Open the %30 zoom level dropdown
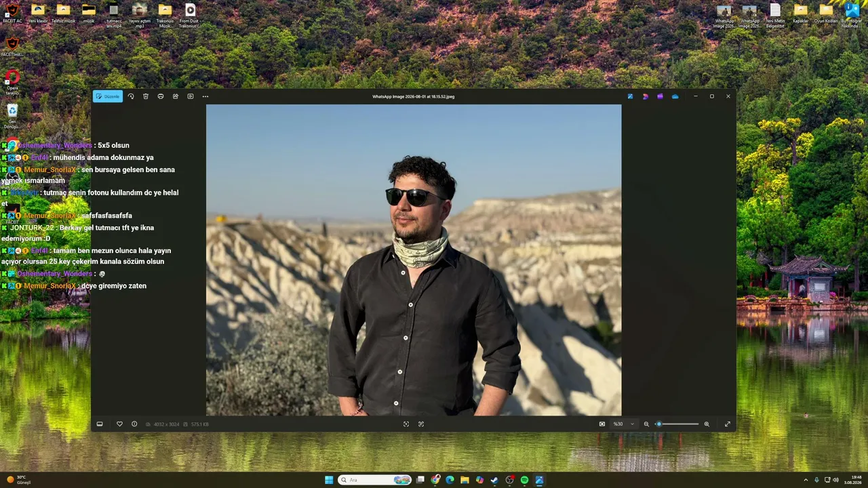 point(624,424)
